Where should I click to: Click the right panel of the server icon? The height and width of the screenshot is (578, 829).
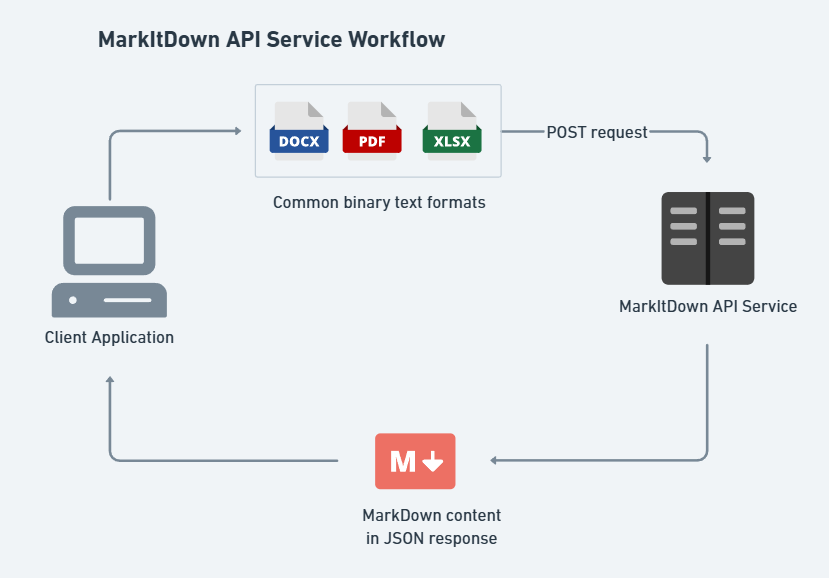pyautogui.click(x=732, y=238)
